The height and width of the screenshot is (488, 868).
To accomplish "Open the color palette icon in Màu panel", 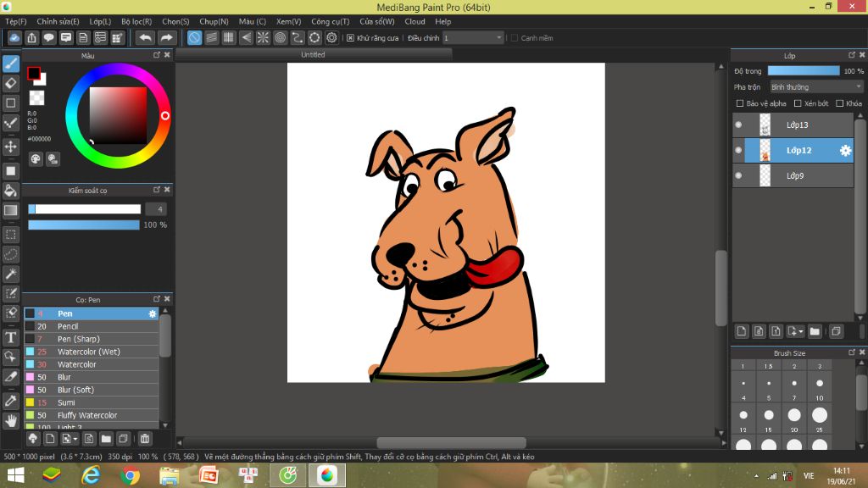I will click(36, 159).
